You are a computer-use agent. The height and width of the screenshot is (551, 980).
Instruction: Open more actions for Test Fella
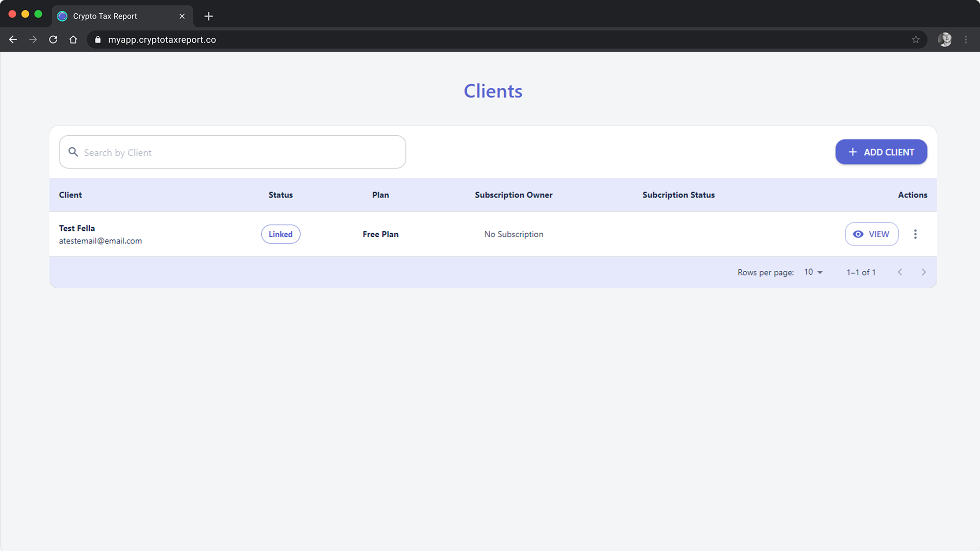coord(915,234)
